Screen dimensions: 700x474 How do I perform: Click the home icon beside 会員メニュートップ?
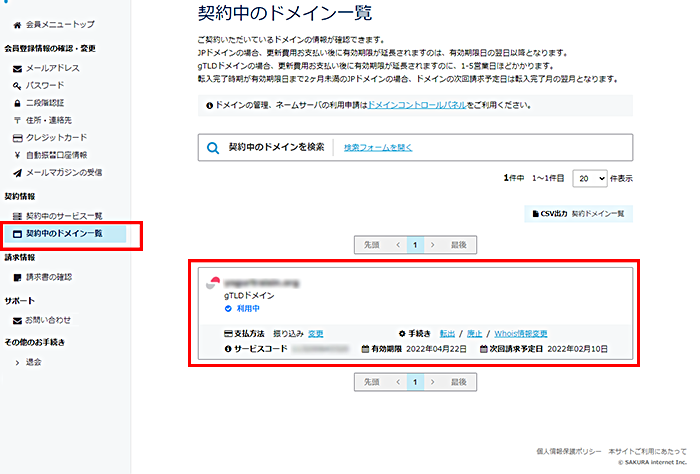17,25
